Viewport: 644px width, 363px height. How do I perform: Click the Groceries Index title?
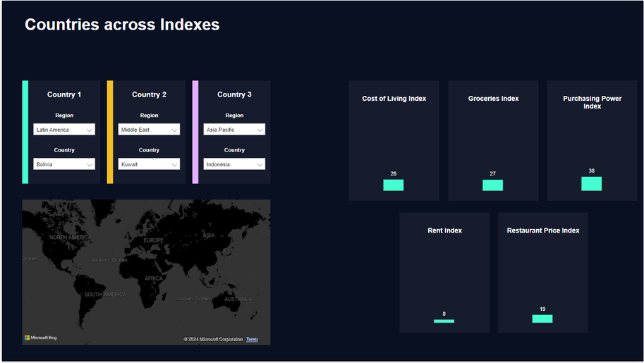493,99
